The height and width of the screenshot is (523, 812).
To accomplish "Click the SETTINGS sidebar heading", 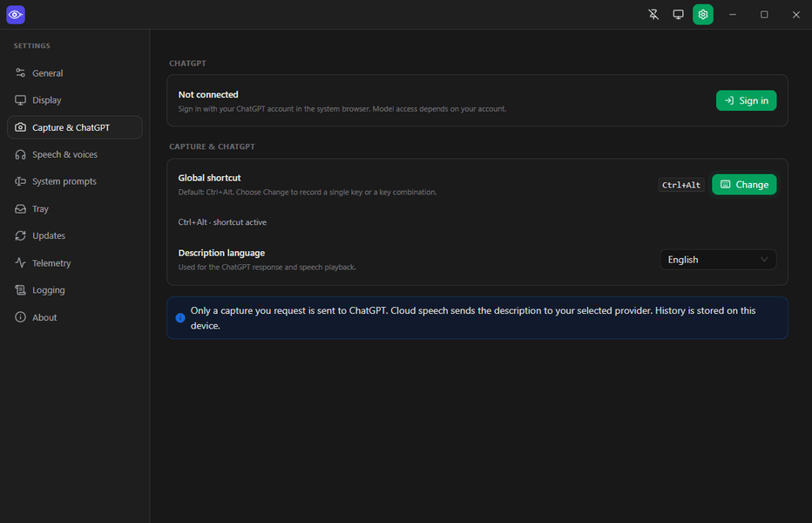I will click(x=32, y=45).
